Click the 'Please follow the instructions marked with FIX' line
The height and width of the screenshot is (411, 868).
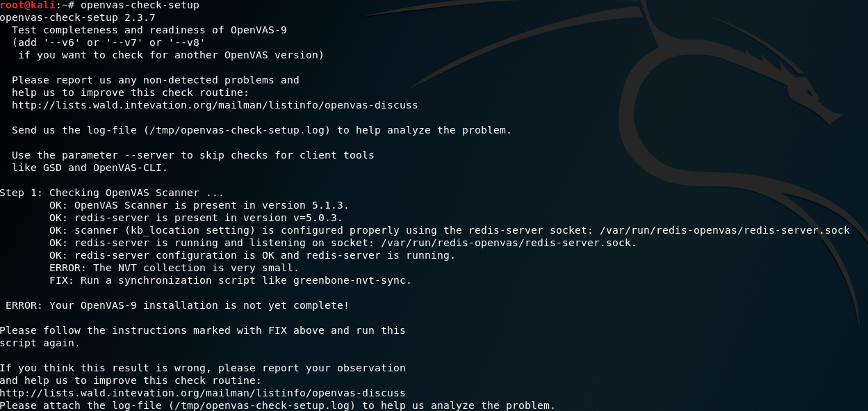pyautogui.click(x=202, y=330)
